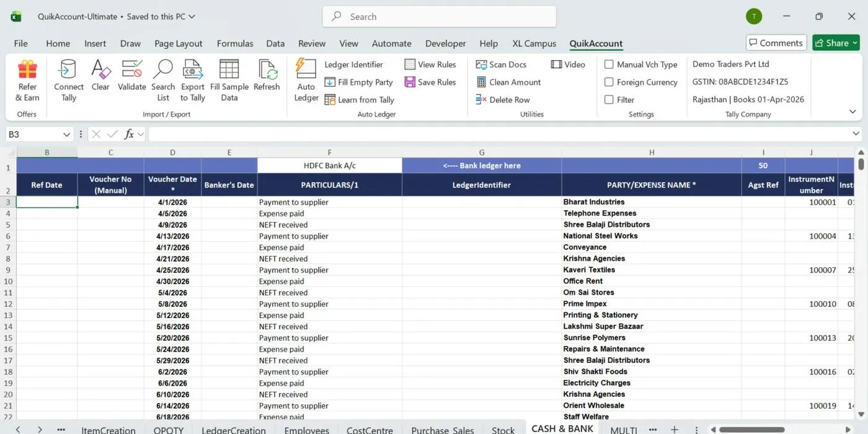Click the Clear tool
The image size is (868, 434).
(100, 76)
